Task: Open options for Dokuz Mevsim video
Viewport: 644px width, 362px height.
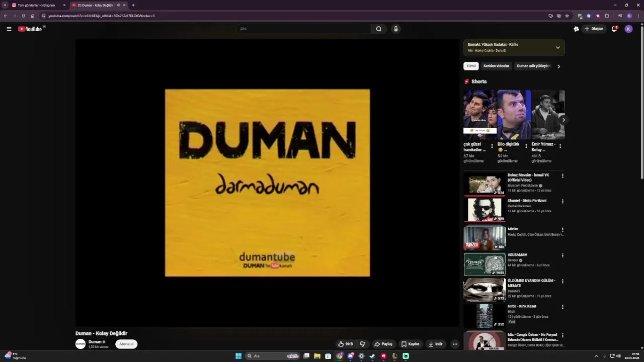Action: [562, 175]
